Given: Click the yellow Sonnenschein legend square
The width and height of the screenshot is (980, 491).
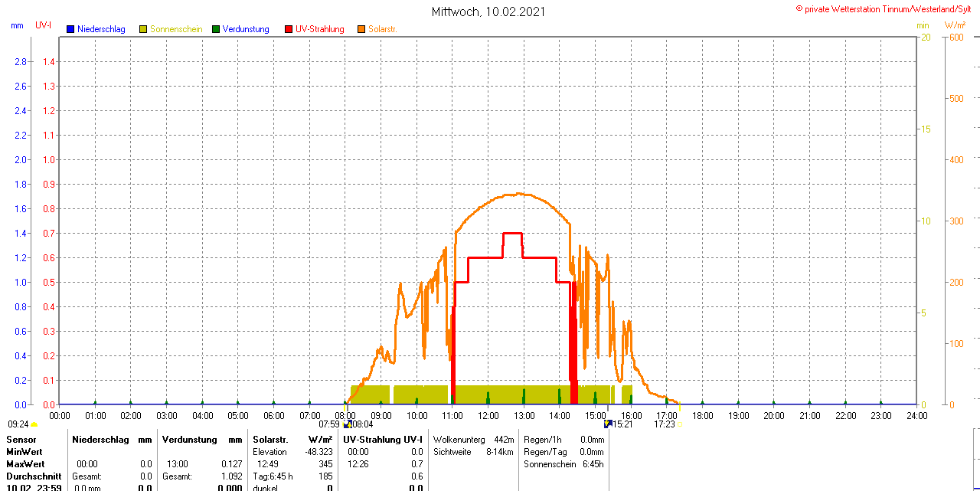Looking at the screenshot, I should pyautogui.click(x=143, y=29).
